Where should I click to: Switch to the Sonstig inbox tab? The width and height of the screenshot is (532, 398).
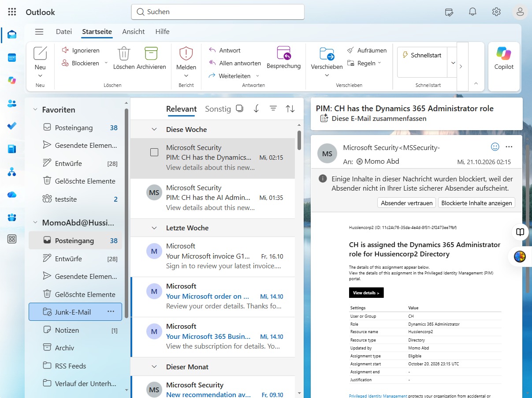pyautogui.click(x=218, y=109)
